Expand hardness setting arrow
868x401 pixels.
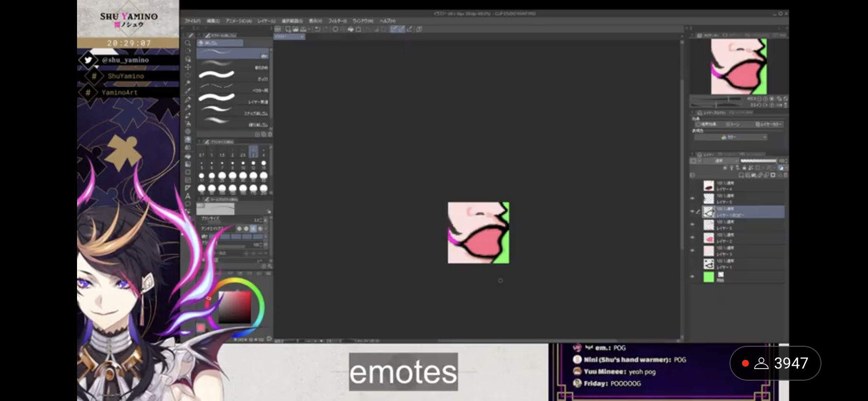pyautogui.click(x=265, y=236)
